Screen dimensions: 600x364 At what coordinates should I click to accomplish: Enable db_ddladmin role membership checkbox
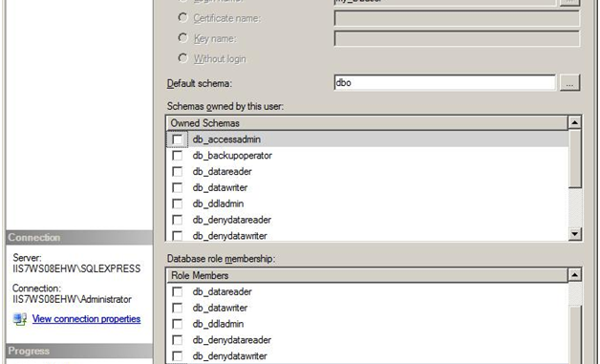(177, 324)
